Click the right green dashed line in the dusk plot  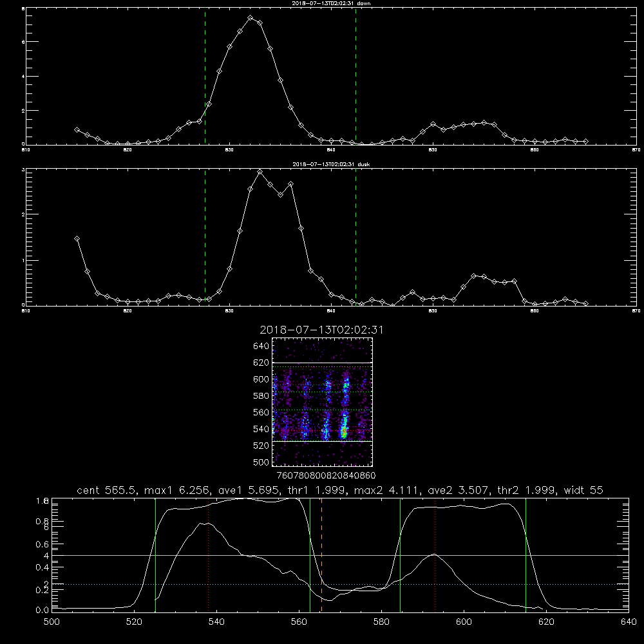(355, 238)
